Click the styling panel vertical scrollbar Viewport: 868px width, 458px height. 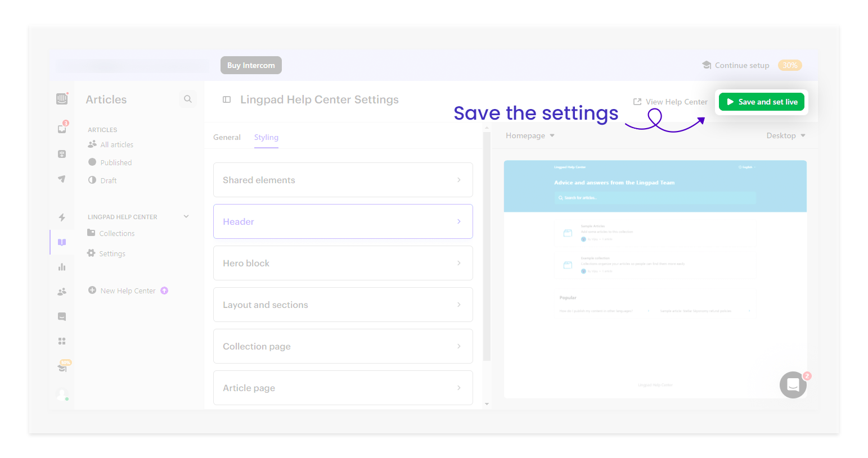[x=487, y=246]
